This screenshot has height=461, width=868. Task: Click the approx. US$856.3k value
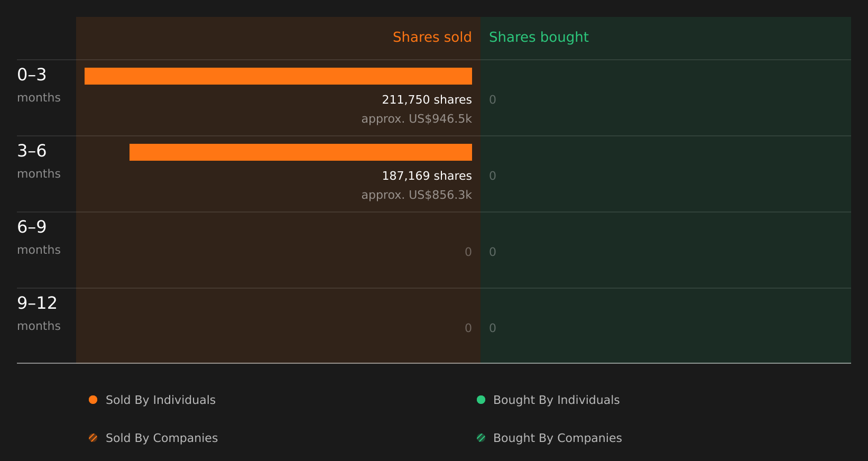[417, 195]
